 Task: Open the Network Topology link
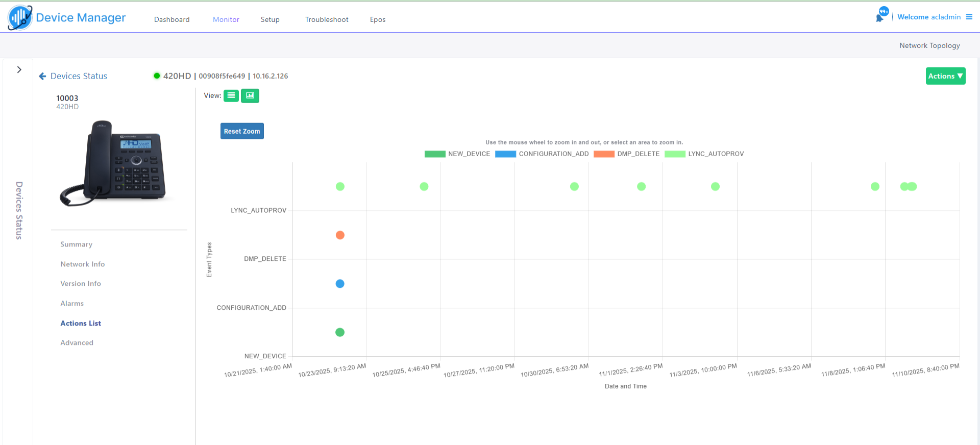[929, 45]
